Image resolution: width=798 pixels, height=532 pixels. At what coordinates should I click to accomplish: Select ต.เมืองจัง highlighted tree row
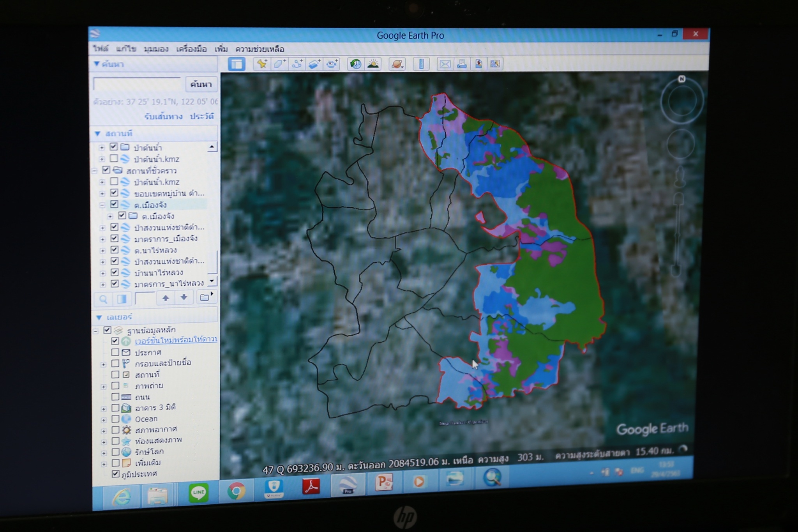(150, 205)
